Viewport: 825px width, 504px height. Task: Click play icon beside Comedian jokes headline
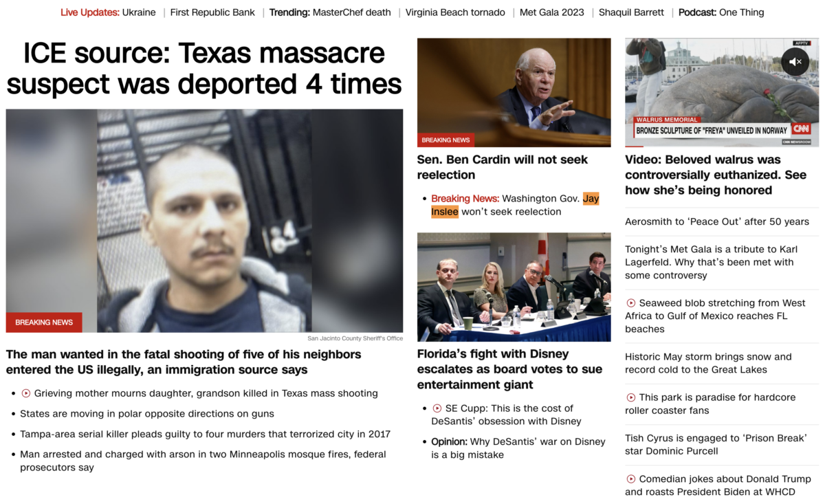coord(631,479)
